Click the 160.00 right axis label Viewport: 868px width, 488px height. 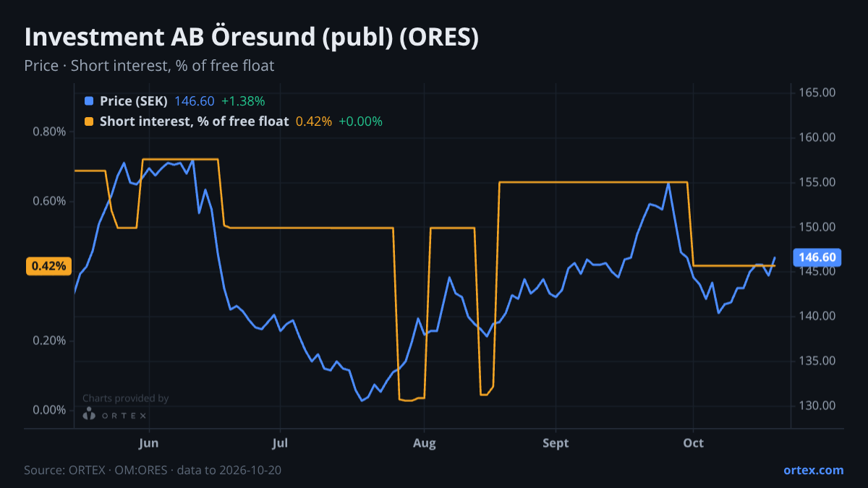coord(817,137)
